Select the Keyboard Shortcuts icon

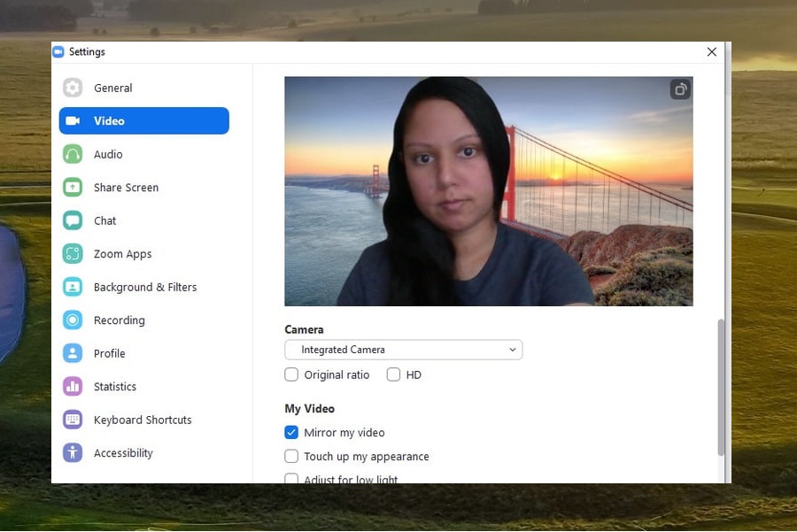72,420
